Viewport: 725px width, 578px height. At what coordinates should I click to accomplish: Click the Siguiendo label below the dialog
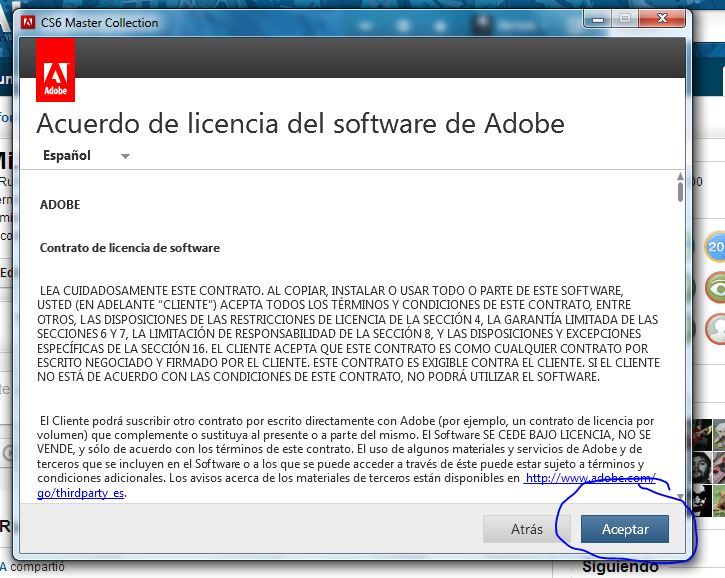click(x=620, y=567)
